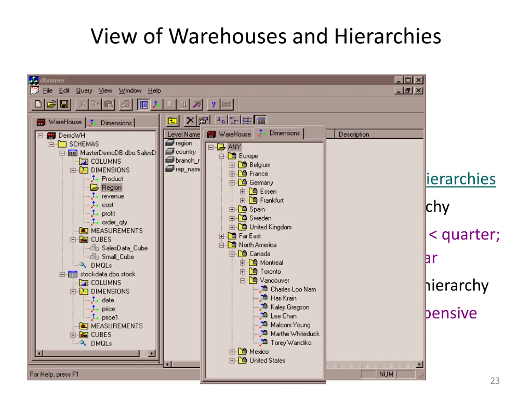Click the Print toolbar icon
Image resolution: width=532 pixels, height=399 pixels.
tap(126, 104)
